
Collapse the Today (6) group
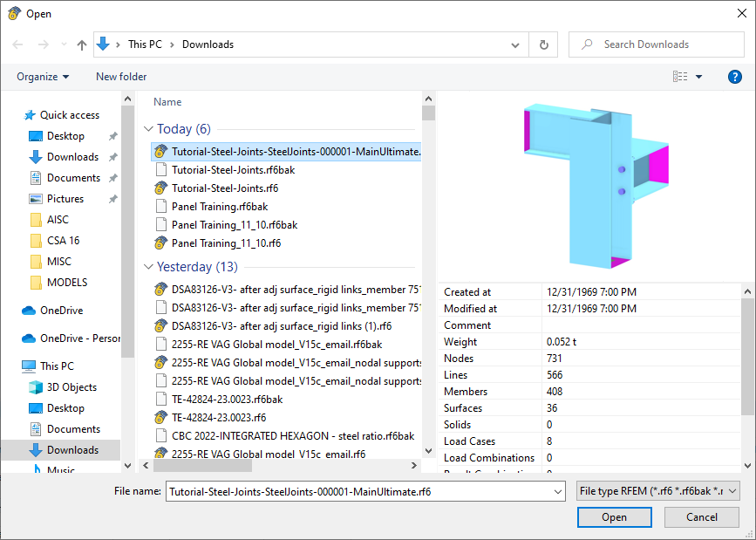(x=148, y=129)
